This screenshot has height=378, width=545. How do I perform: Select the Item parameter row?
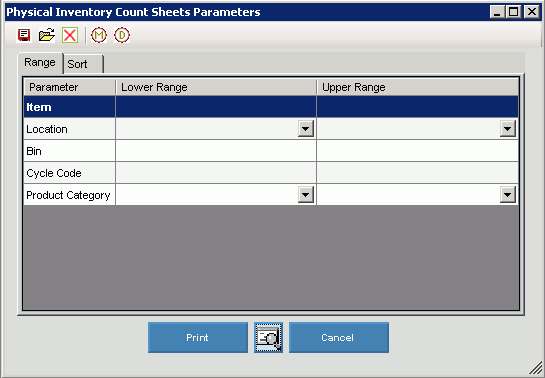[x=271, y=107]
